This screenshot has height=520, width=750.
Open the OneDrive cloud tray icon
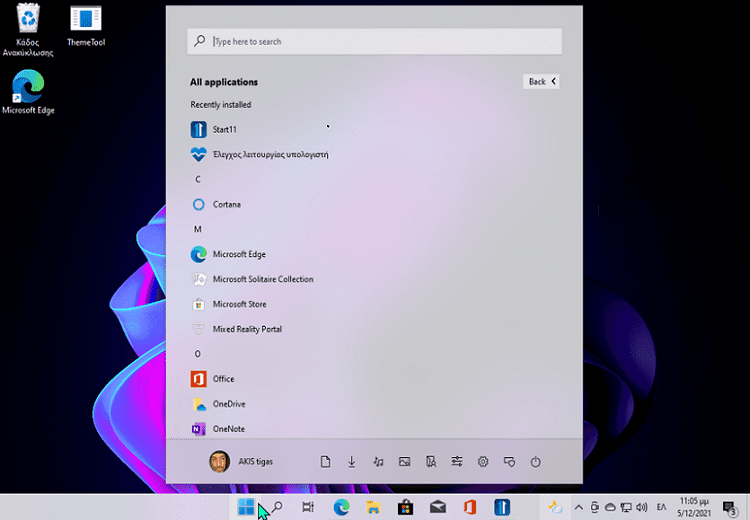tap(610, 507)
